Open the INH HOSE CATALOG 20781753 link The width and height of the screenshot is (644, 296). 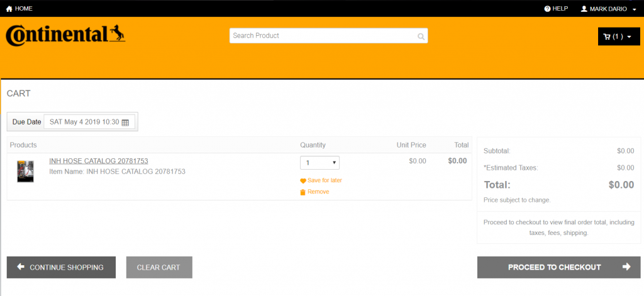[x=99, y=161]
